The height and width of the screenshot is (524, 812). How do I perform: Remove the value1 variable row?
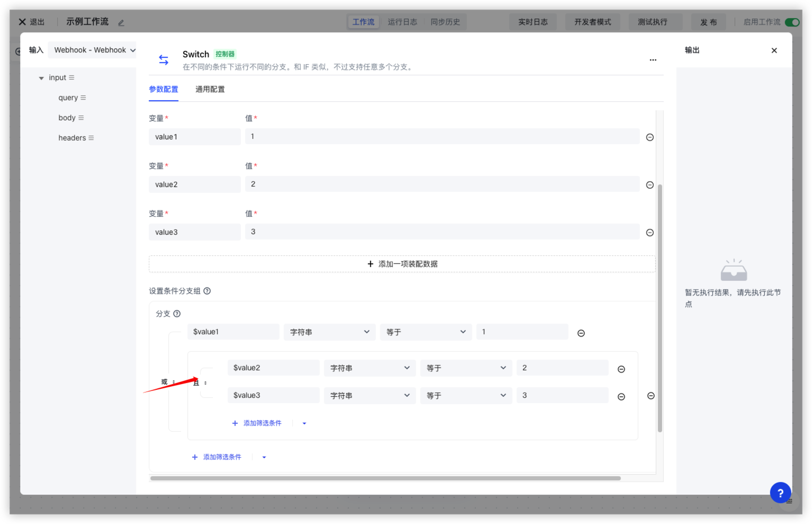650,137
